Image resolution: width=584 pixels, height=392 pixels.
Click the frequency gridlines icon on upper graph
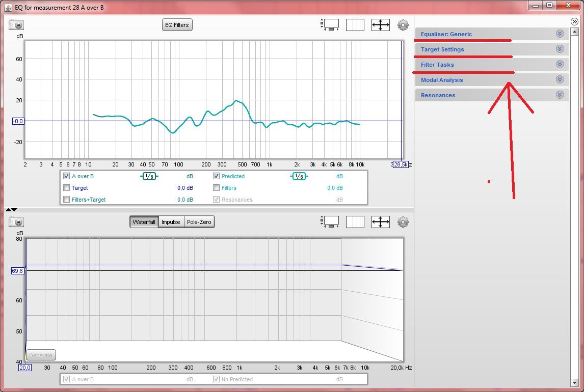coord(355,24)
